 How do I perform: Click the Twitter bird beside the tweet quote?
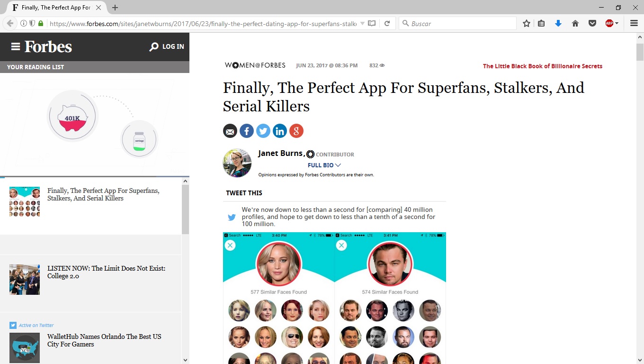232,218
